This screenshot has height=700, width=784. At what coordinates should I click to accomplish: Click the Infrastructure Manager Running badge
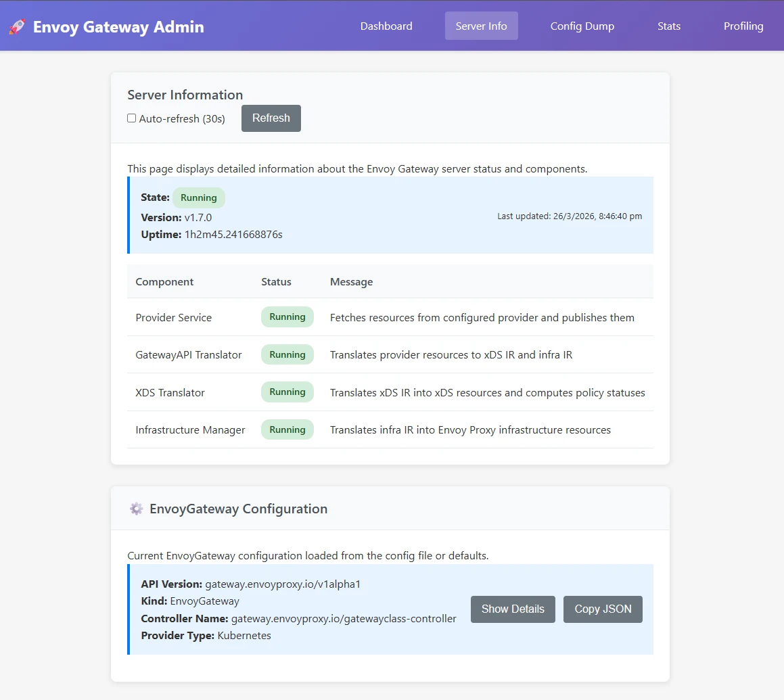pos(287,429)
